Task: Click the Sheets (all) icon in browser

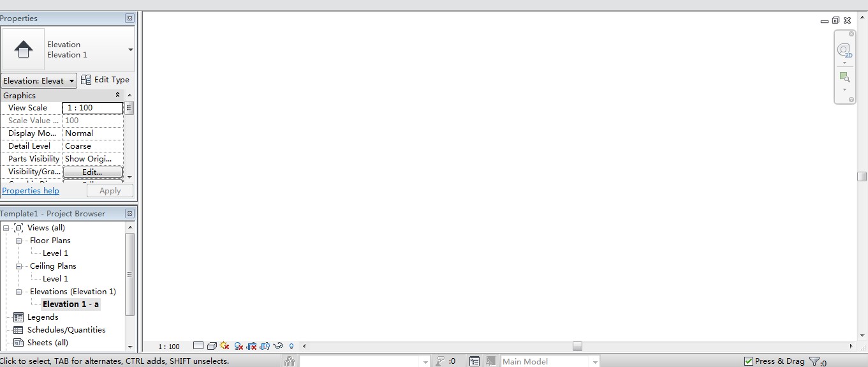Action: [18, 343]
